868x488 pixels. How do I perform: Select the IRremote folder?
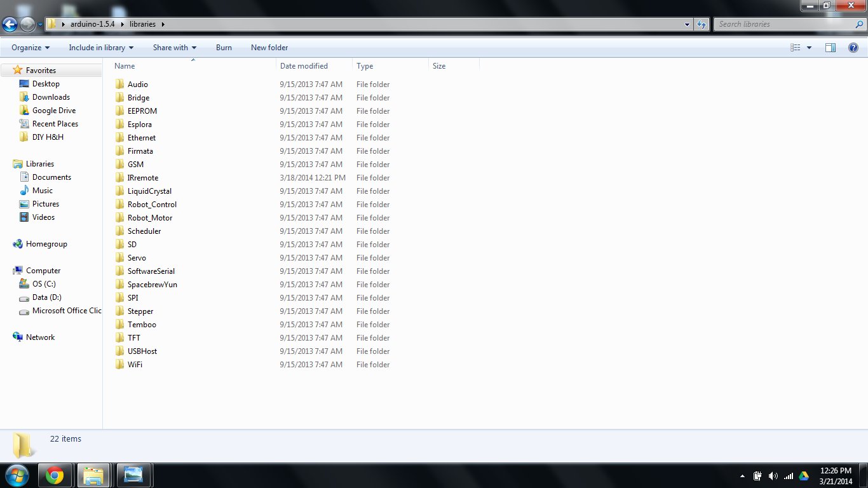coord(143,178)
